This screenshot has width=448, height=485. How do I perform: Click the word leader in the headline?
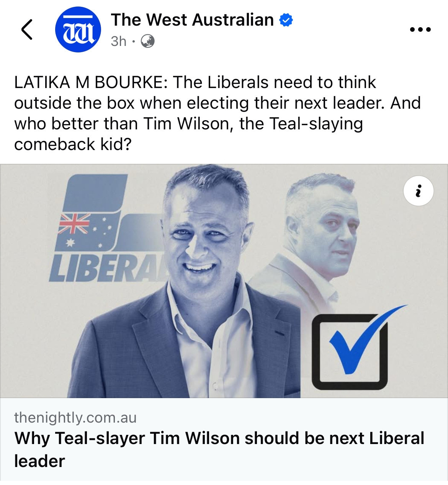39,461
